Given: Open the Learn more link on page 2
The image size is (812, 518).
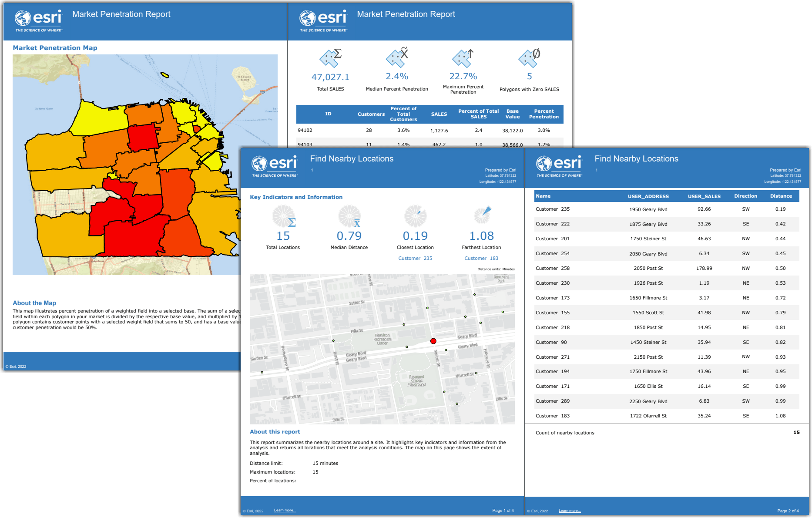Looking at the screenshot, I should click(569, 510).
